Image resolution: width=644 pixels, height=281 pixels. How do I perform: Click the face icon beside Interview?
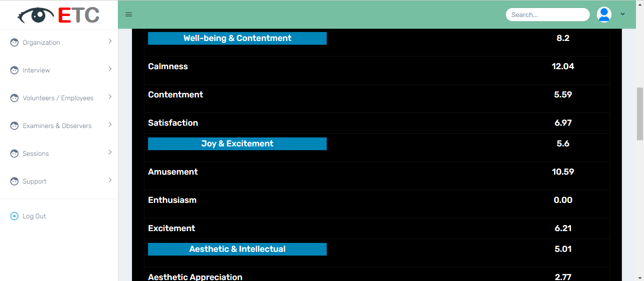coord(14,70)
